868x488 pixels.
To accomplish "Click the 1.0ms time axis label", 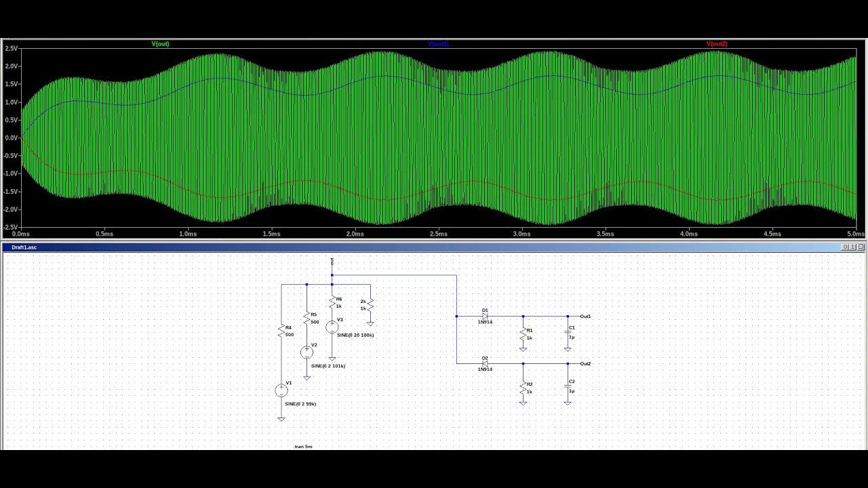I will (188, 234).
